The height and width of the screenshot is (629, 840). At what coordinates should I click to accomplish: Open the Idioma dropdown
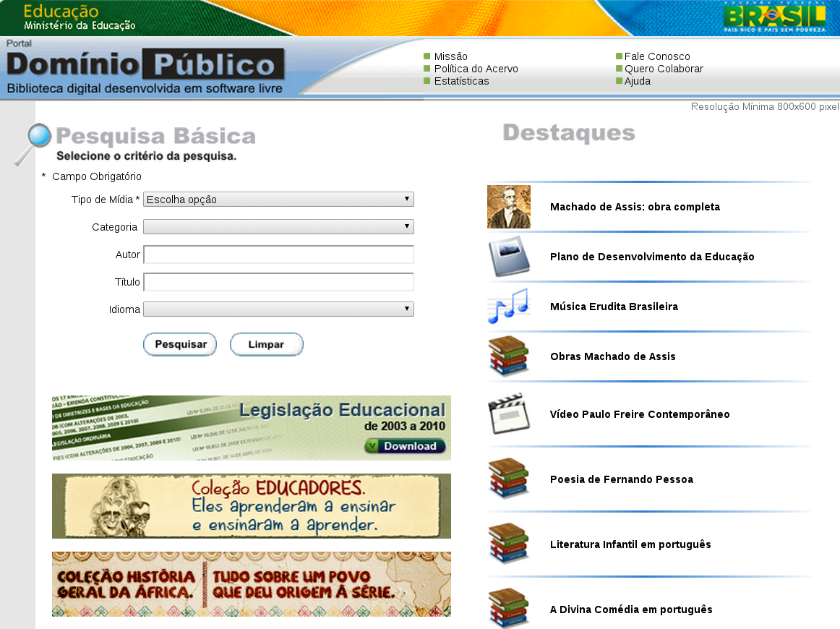coord(278,309)
